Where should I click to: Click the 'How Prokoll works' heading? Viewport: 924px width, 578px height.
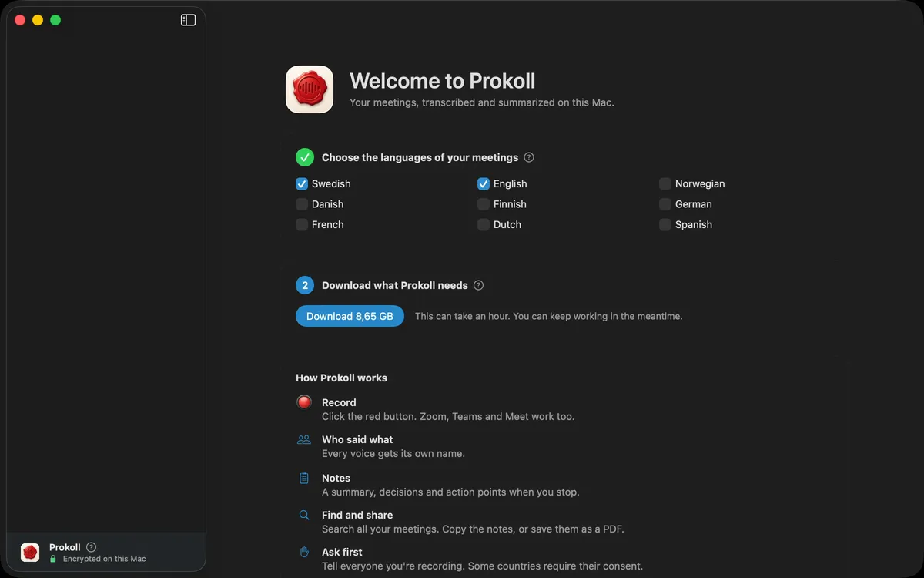pos(341,378)
